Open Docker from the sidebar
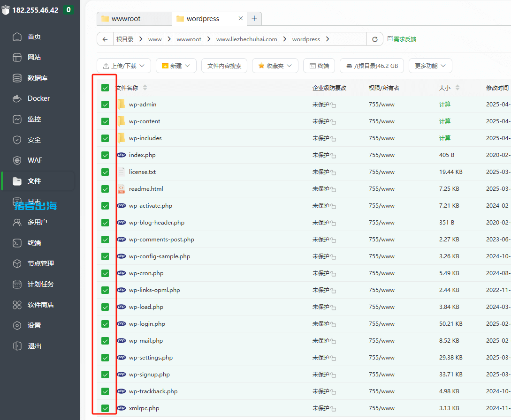The image size is (511, 420). [x=38, y=98]
